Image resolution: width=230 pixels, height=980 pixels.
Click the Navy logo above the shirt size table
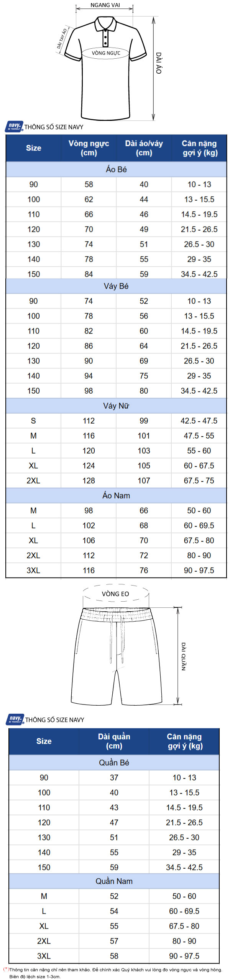[x=15, y=126]
